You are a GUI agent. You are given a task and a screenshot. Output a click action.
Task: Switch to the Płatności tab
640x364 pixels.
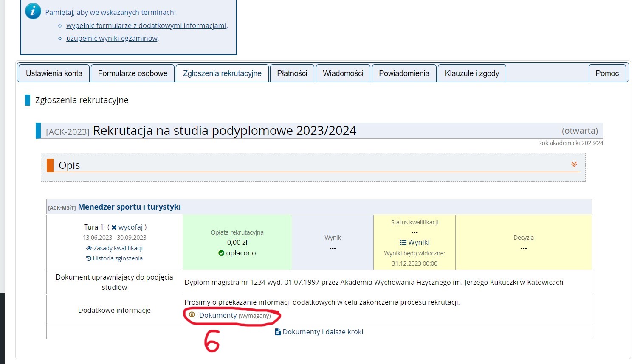(x=292, y=73)
